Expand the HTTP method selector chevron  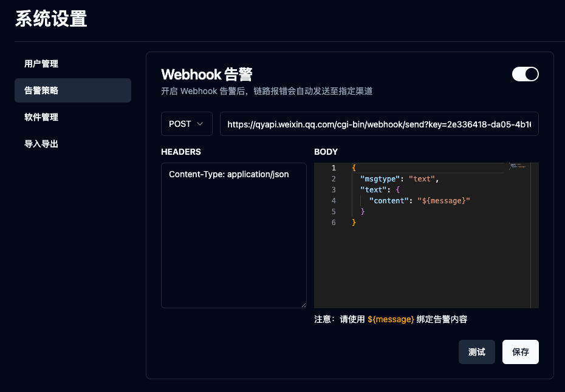[x=200, y=124]
